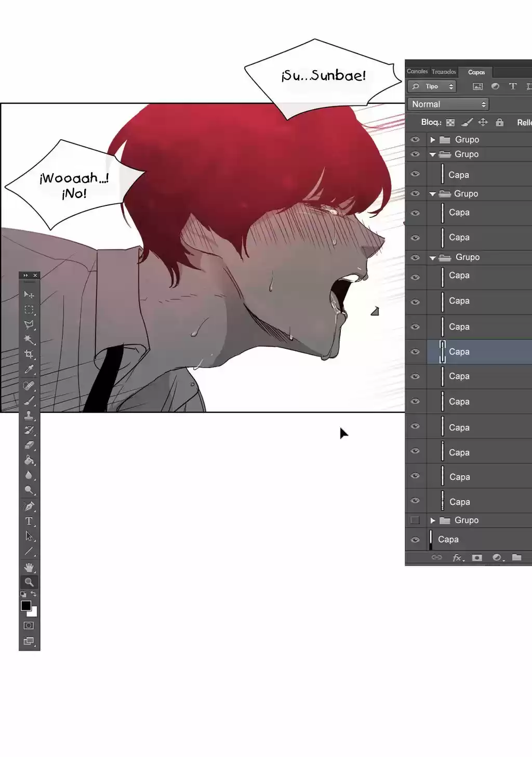Lock layer position
Screen dimensions: 532x757
[483, 122]
